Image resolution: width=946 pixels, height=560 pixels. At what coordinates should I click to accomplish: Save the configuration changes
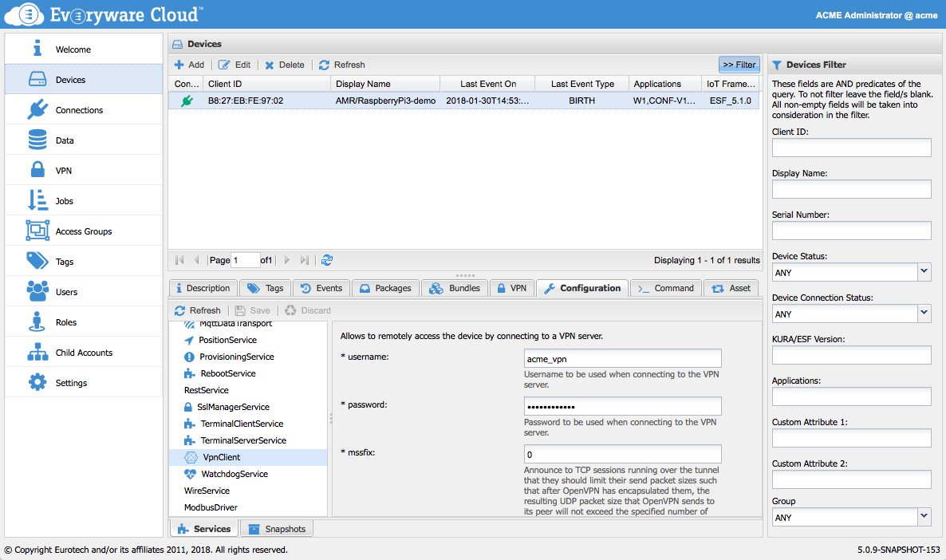[253, 310]
